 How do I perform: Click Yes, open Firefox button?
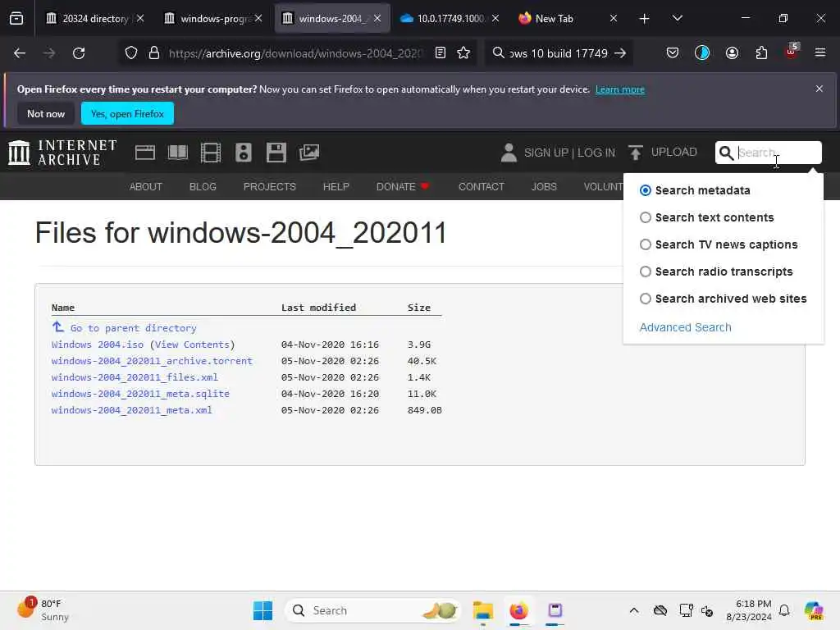click(x=127, y=113)
